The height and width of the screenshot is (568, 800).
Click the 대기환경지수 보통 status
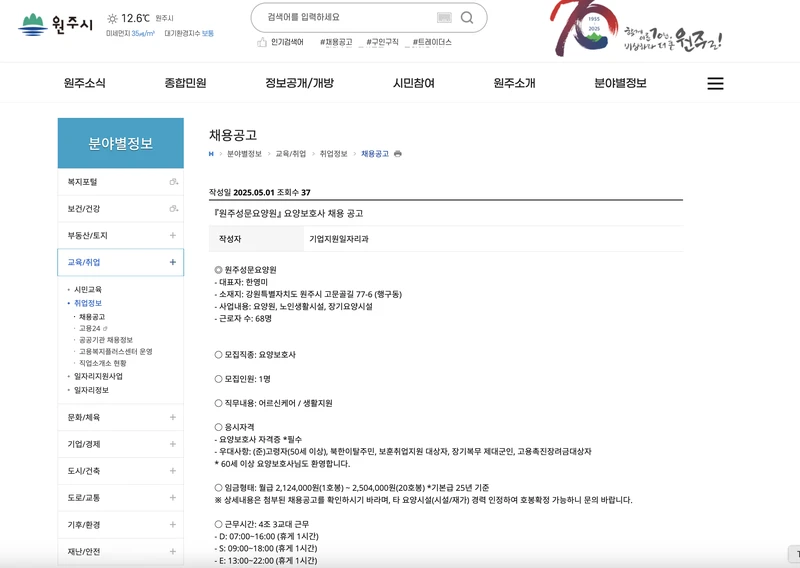[x=189, y=33]
